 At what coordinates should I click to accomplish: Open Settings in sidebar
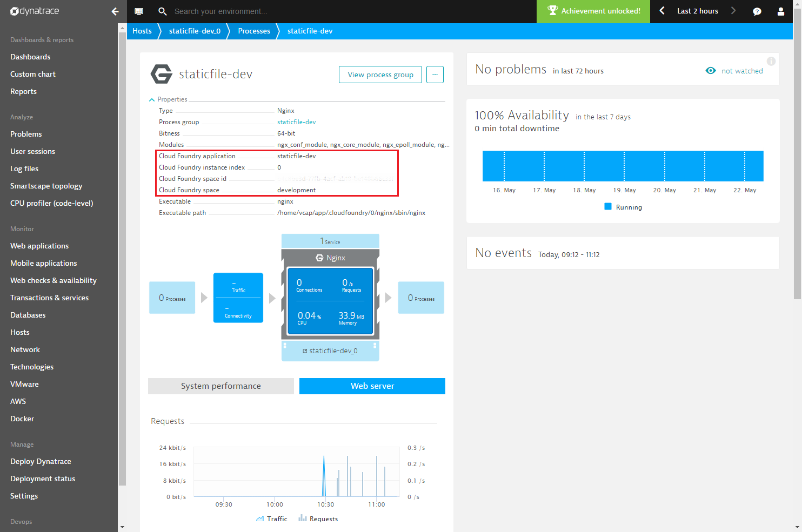pyautogui.click(x=24, y=496)
